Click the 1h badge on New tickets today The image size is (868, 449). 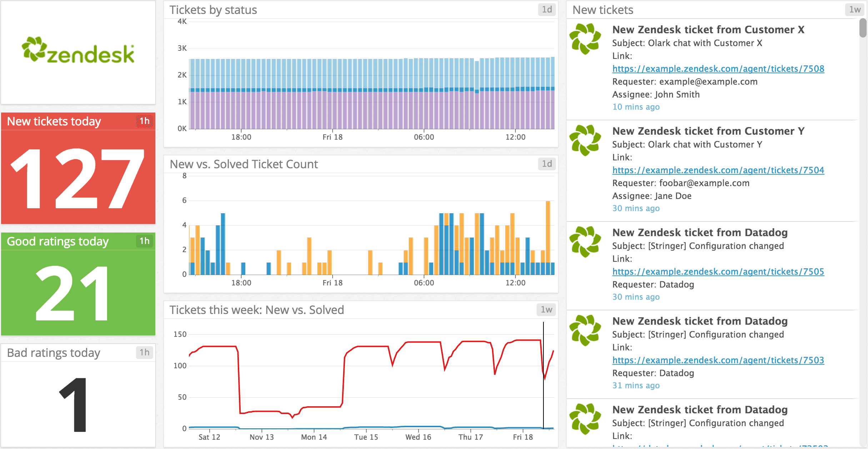pos(144,121)
